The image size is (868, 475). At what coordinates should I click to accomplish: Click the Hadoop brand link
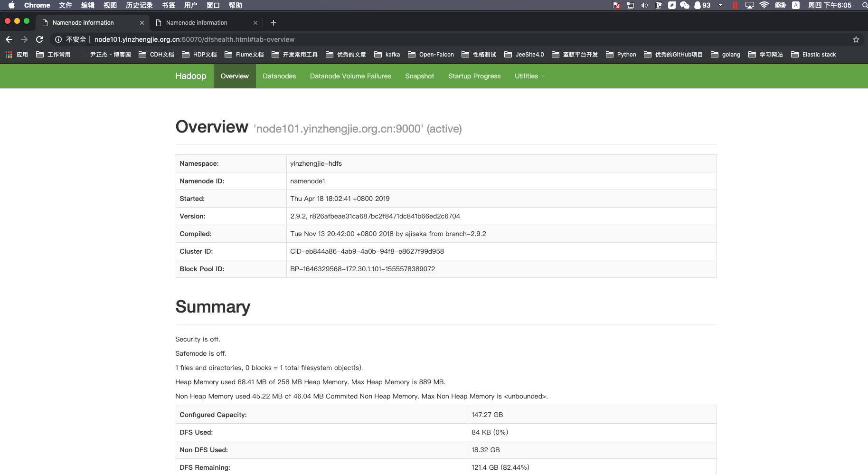(x=190, y=76)
